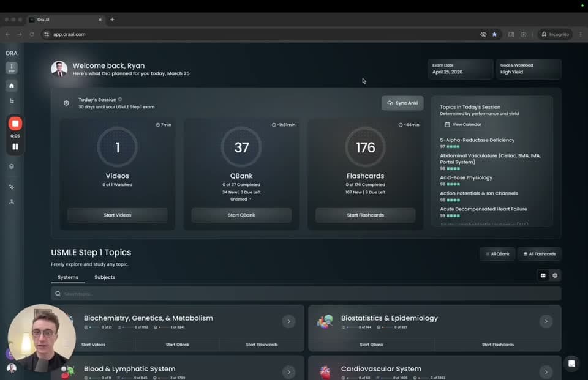588x380 pixels.
Task: Select the Systems tab
Action: click(x=67, y=277)
